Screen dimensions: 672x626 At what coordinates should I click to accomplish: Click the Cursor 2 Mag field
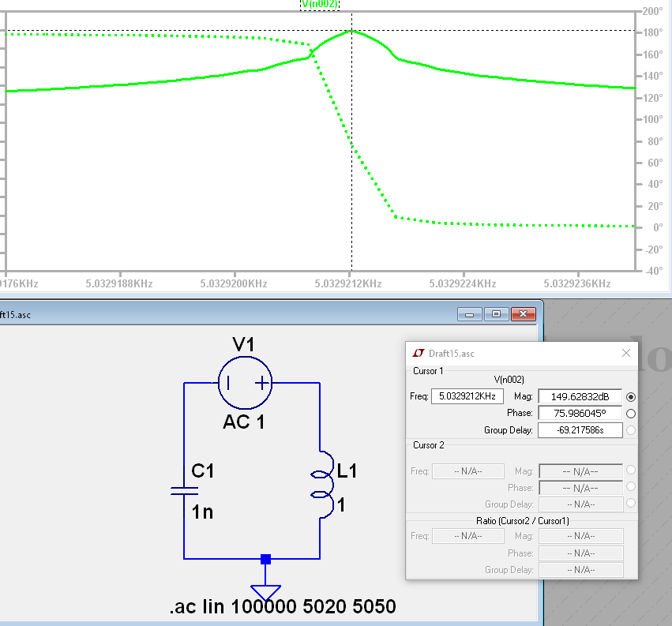580,471
